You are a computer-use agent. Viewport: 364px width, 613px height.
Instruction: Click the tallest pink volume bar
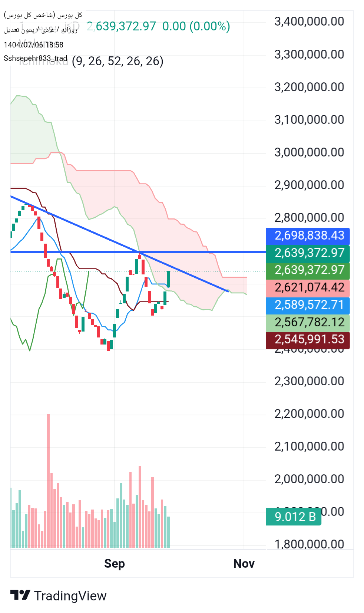48,482
